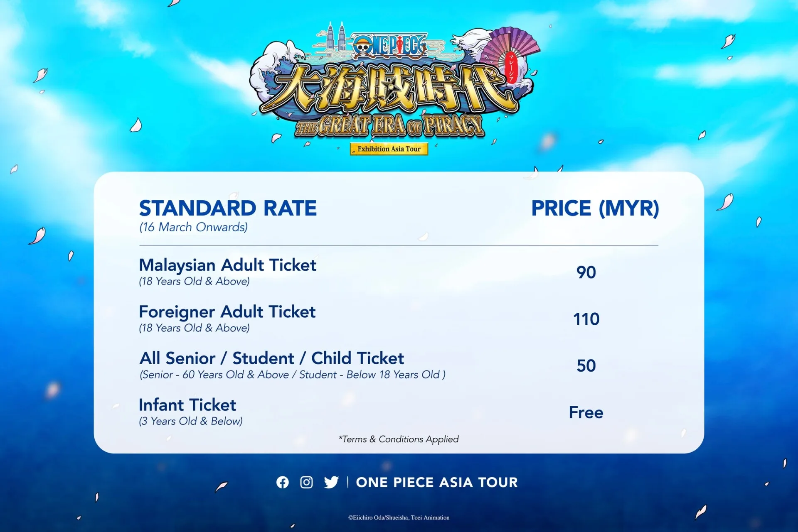Select All Senior / Student / Child Ticket

[271, 358]
